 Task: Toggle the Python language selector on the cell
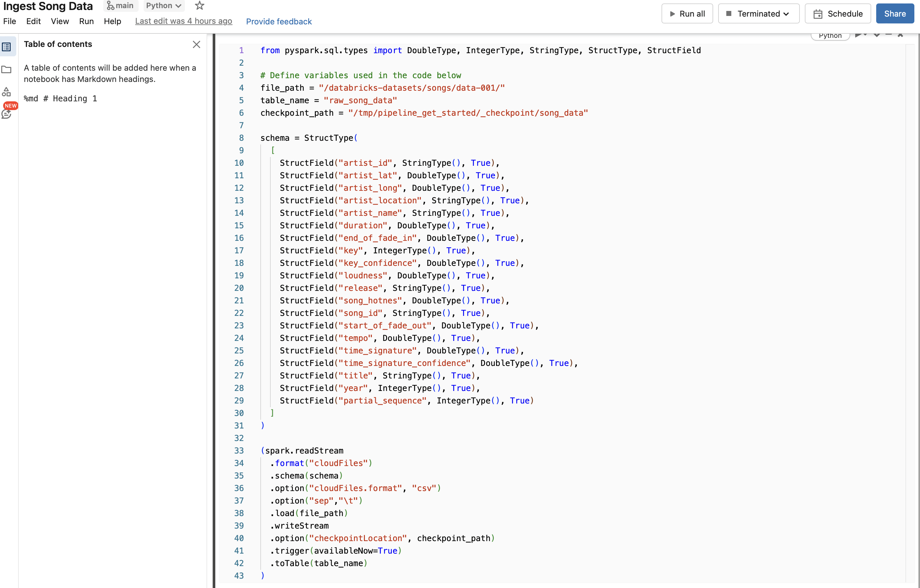pyautogui.click(x=830, y=36)
